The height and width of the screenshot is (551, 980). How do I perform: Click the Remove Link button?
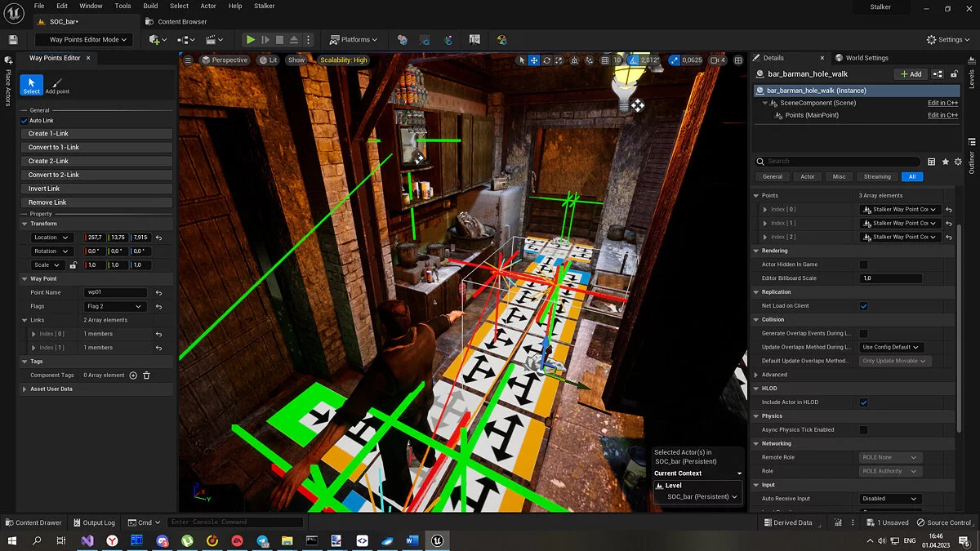point(96,202)
